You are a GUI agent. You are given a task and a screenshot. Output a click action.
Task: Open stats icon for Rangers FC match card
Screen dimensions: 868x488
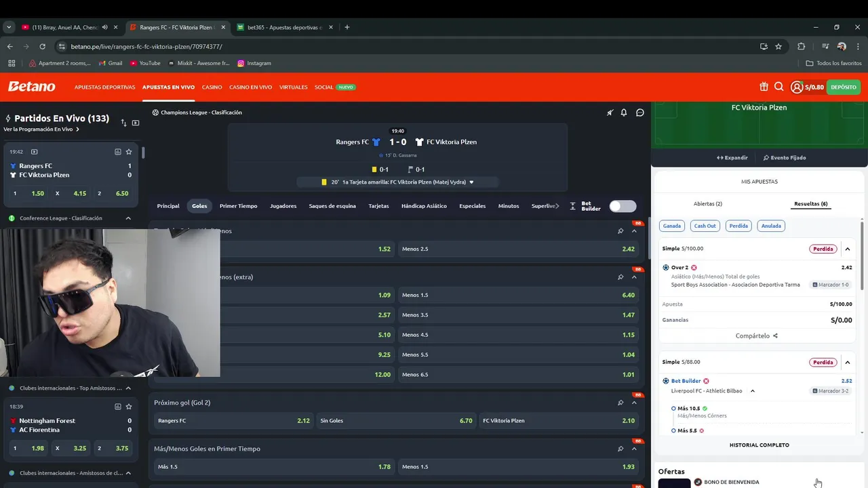(x=117, y=152)
